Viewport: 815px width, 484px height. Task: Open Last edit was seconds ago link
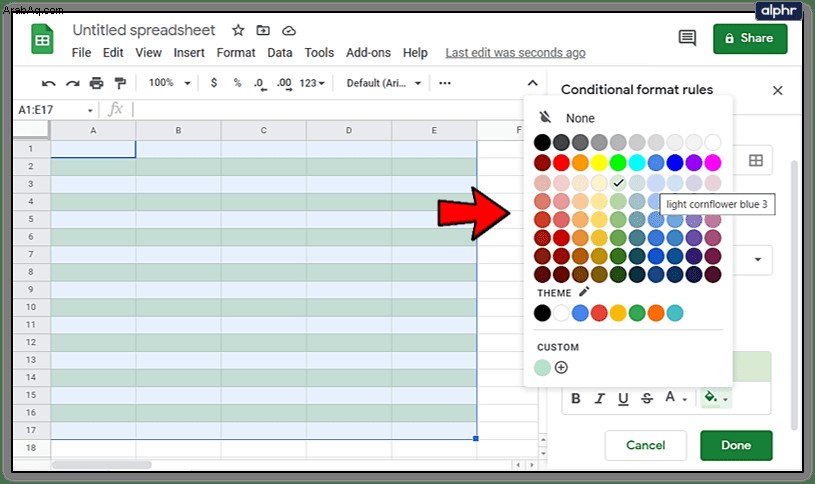pos(515,53)
